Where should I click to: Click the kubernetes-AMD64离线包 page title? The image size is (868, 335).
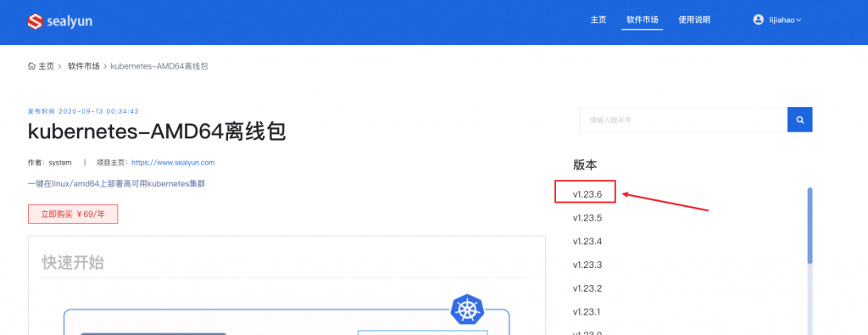pos(157,131)
